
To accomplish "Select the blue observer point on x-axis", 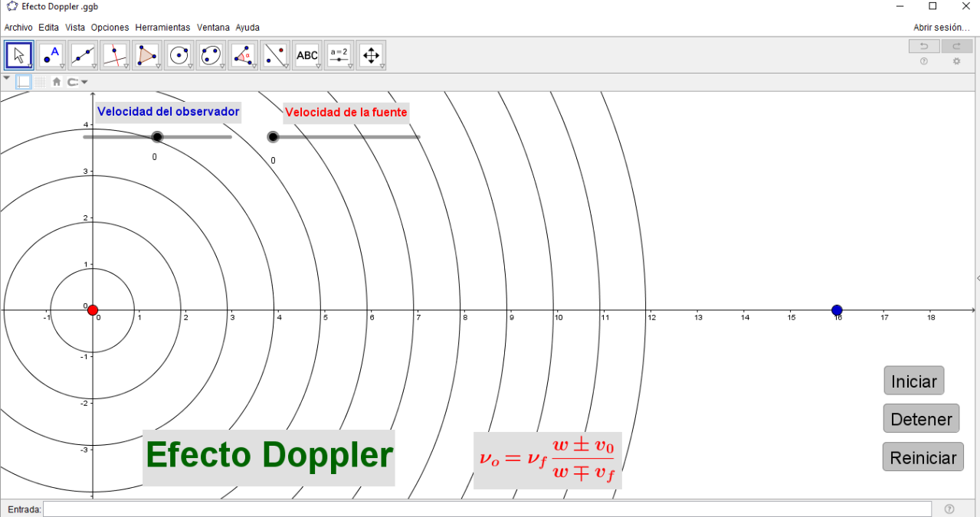I will [837, 310].
